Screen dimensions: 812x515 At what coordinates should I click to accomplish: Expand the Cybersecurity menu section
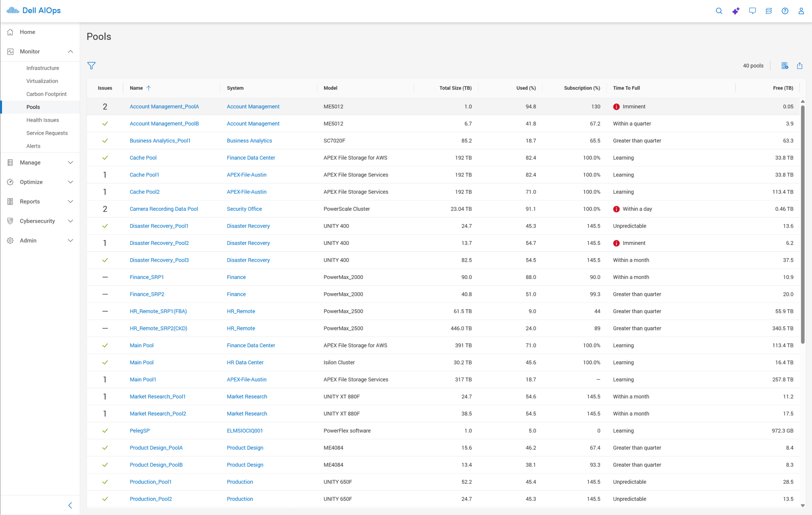click(40, 221)
